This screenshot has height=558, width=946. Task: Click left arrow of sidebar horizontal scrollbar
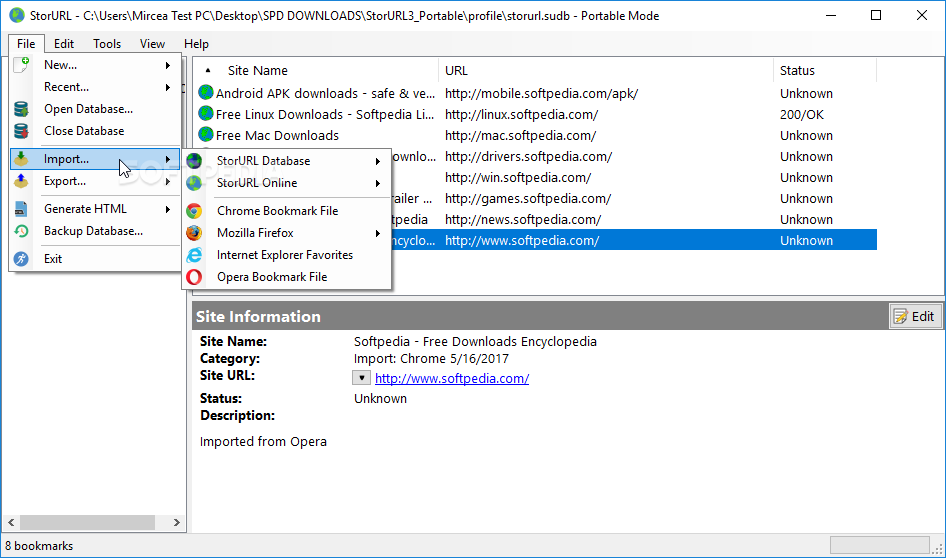point(11,522)
